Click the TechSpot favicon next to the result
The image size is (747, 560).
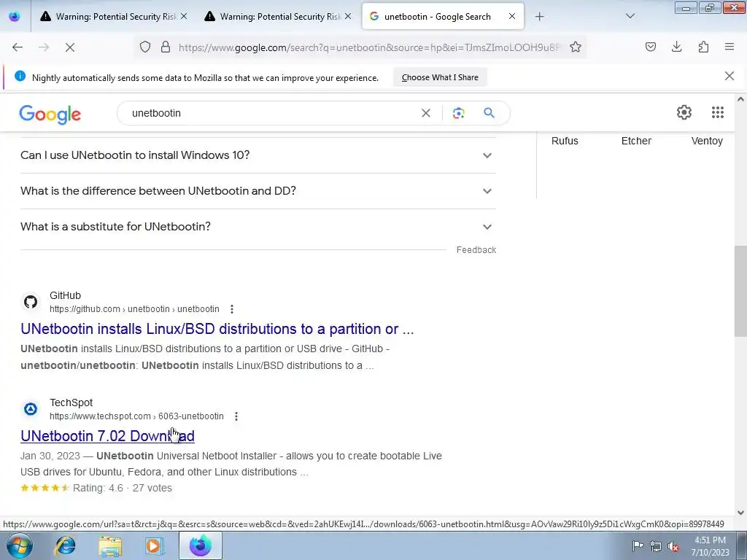point(31,409)
